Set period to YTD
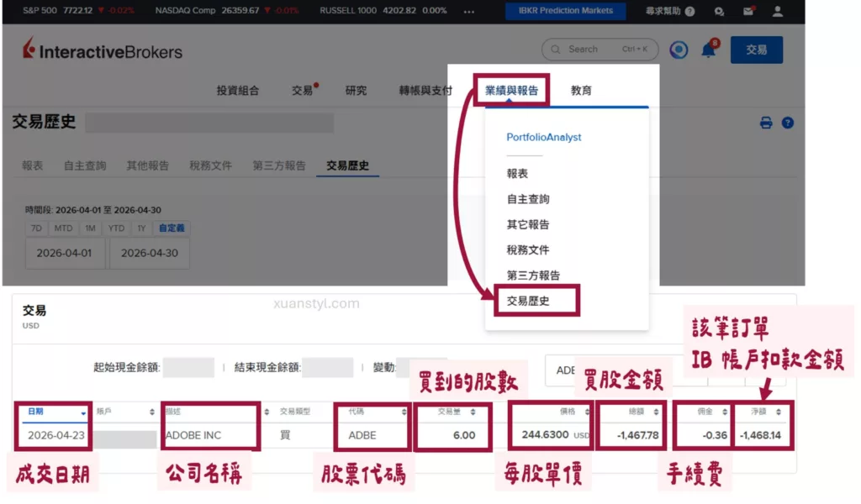Screen dimensions: 861x504 (x=116, y=228)
